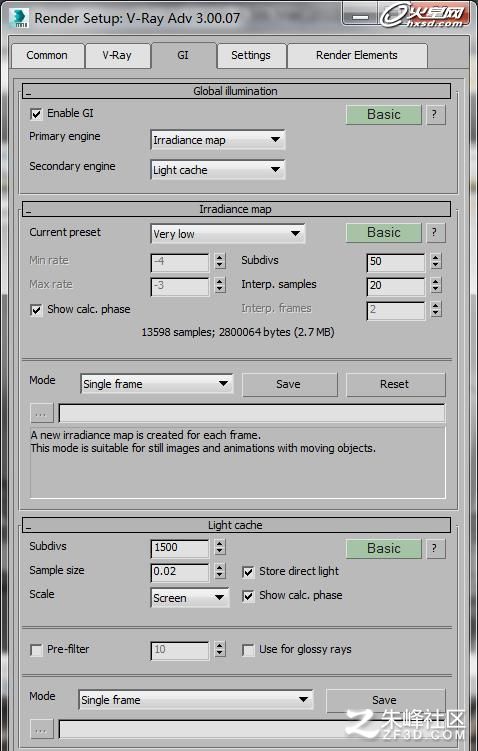Viewport: 478px width, 751px height.
Task: Adjust the Min rate spinner
Action: [x=220, y=262]
